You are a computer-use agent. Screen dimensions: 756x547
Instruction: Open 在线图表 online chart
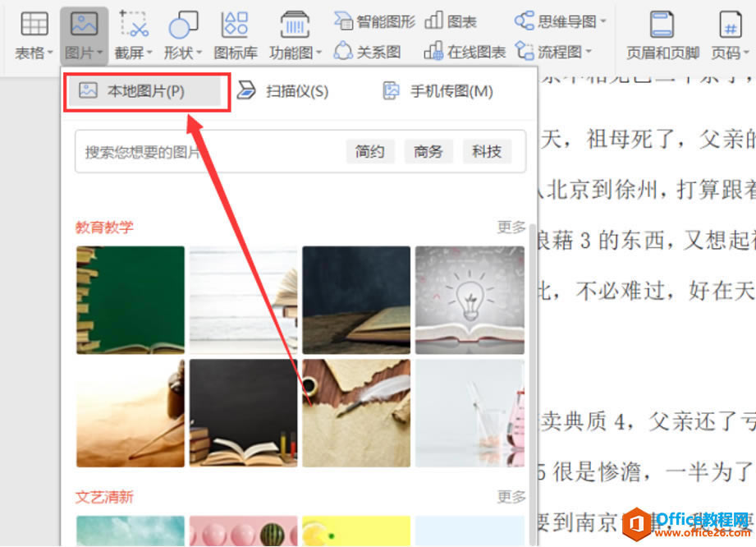465,52
